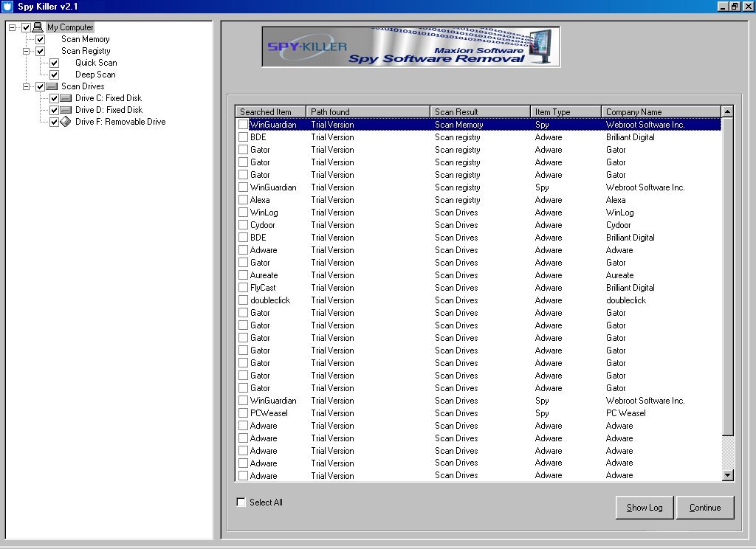The height and width of the screenshot is (549, 756).
Task: Check the box for the Alexa result row
Action: pos(243,199)
